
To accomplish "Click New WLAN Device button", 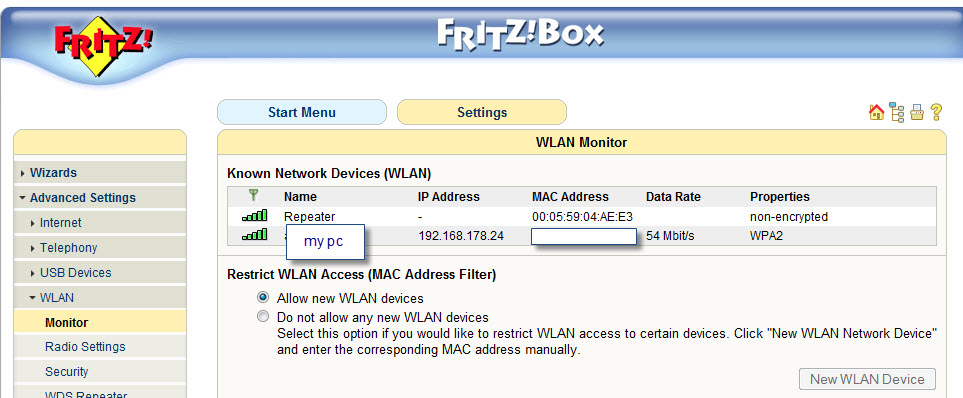I will [x=867, y=379].
